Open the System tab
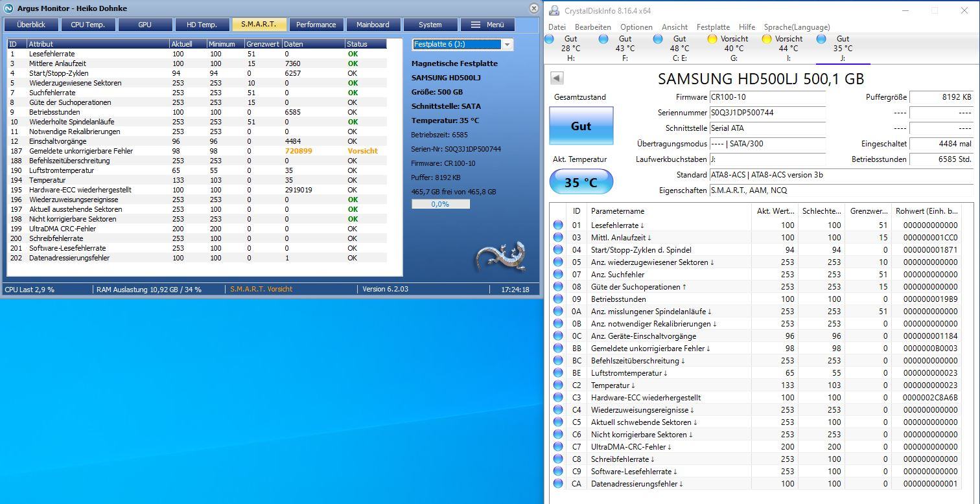This screenshot has height=504, width=980. tap(430, 25)
